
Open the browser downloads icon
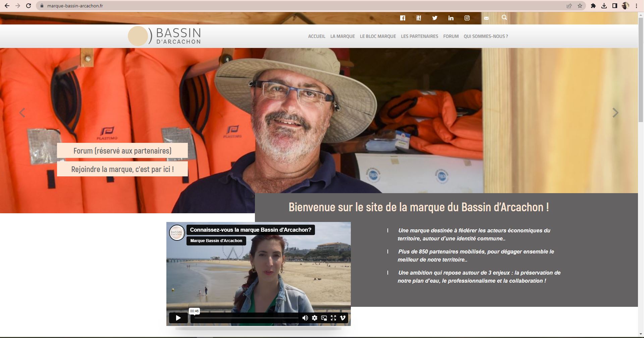click(x=604, y=6)
